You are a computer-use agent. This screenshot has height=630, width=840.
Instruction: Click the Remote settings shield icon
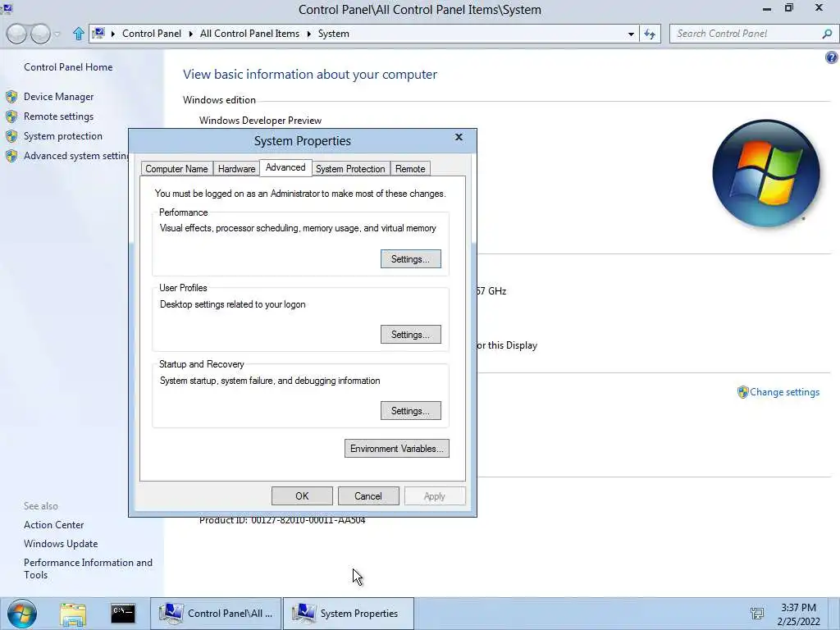[11, 116]
